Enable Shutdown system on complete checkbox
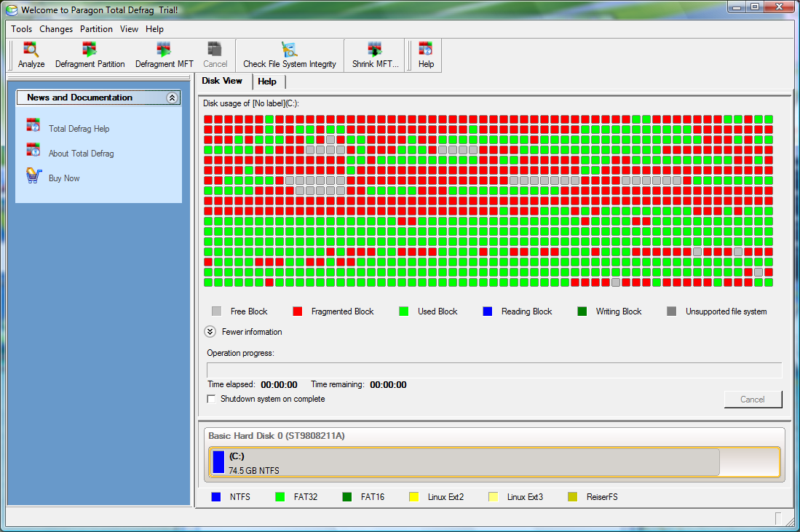Screen dimensions: 800x532 [211, 399]
